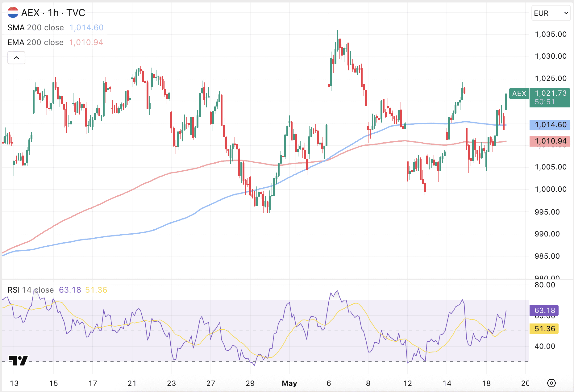This screenshot has height=392, width=574.
Task: Click the yellow RSI average tag 51.36
Action: coord(544,328)
